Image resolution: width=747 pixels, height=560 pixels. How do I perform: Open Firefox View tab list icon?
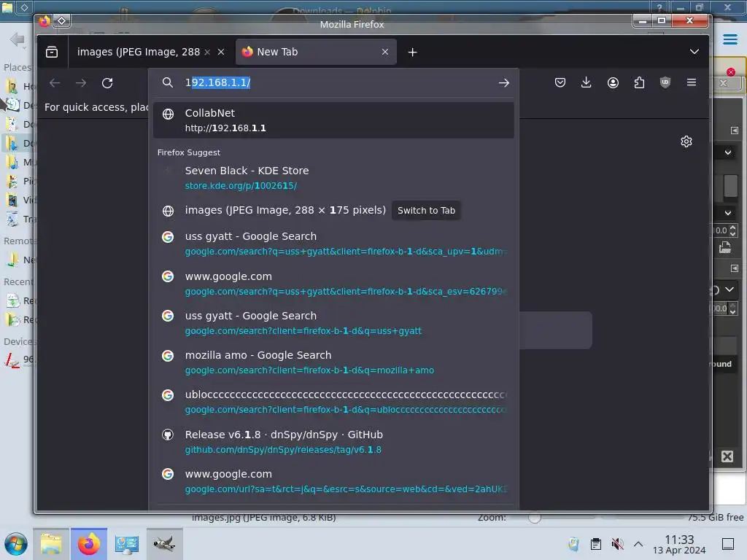point(52,52)
